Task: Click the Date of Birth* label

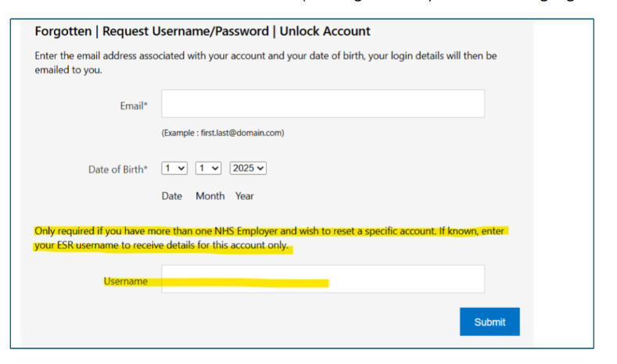Action: pos(117,169)
